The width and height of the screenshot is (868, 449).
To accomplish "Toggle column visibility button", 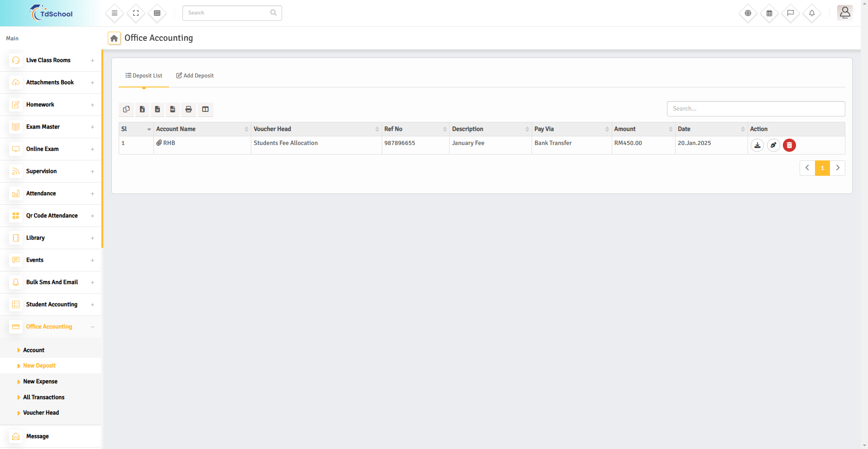I will (x=205, y=109).
